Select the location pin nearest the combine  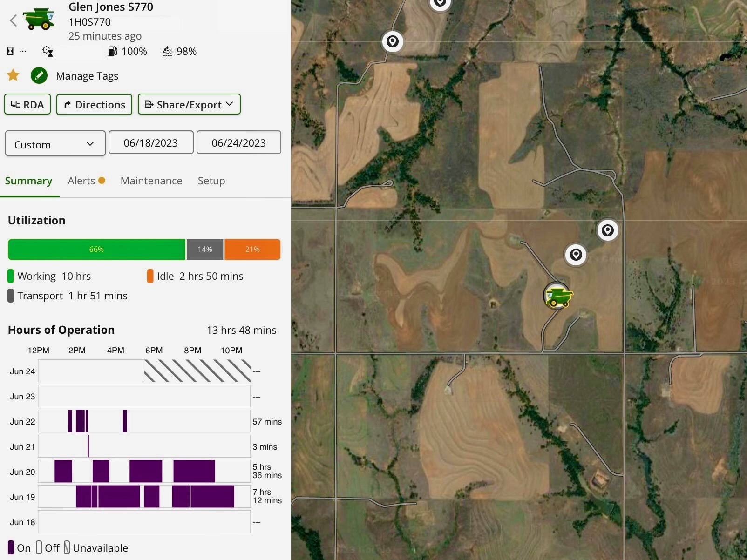coord(576,255)
